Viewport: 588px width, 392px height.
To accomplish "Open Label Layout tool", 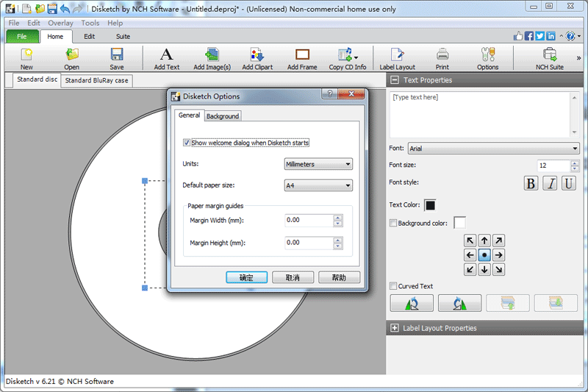I will click(397, 59).
